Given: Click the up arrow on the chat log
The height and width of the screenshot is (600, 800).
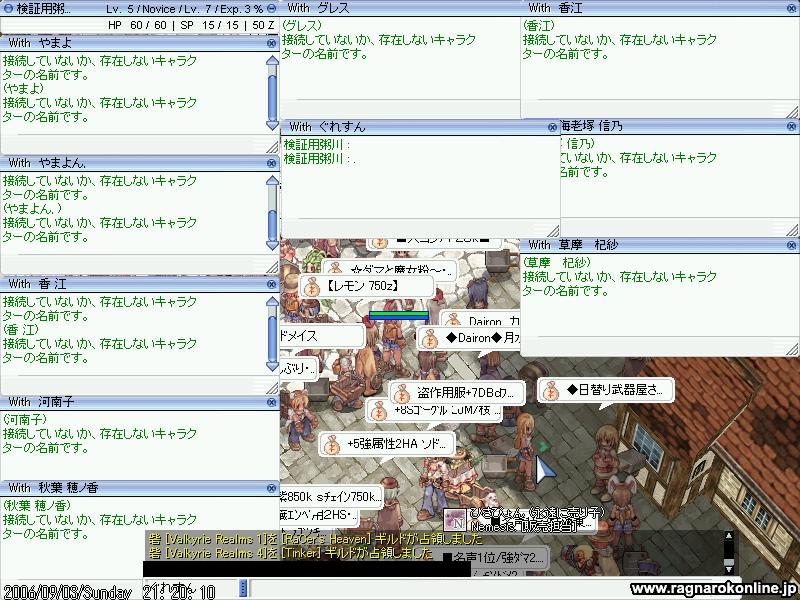Looking at the screenshot, I should [x=729, y=536].
